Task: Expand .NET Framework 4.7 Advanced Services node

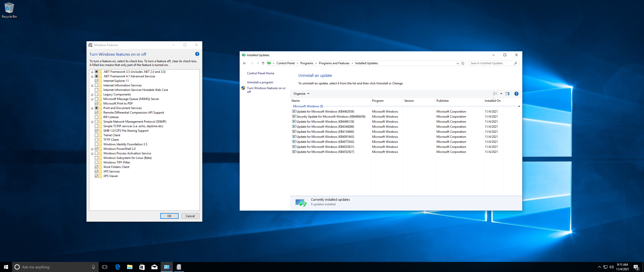Action: 92,77
